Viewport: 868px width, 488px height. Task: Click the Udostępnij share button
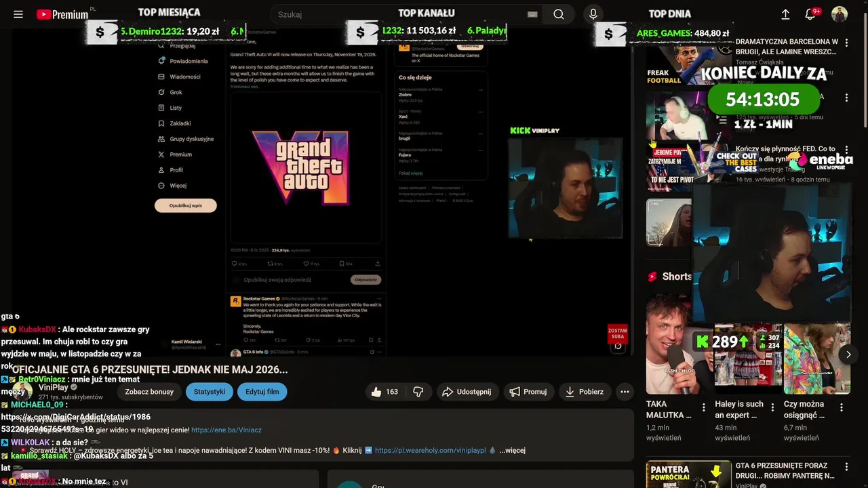pos(467,392)
